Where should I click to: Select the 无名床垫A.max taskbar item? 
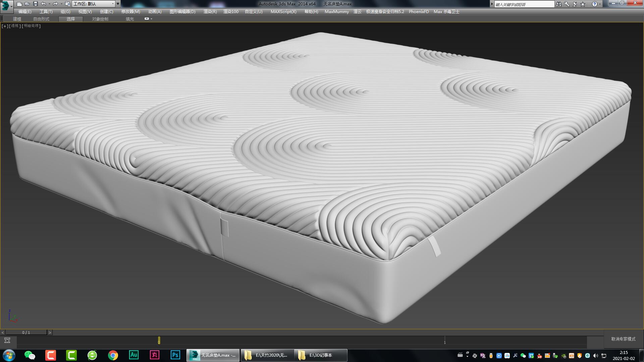pos(212,355)
